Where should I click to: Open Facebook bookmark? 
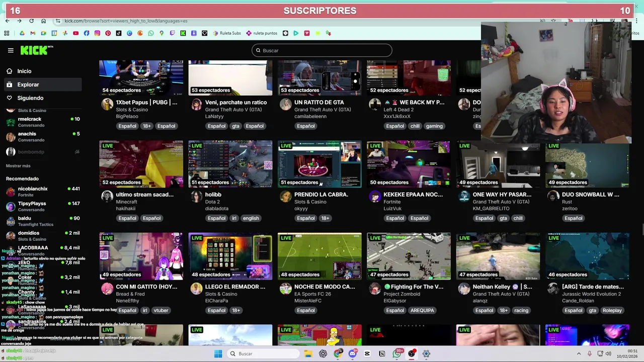(x=87, y=33)
